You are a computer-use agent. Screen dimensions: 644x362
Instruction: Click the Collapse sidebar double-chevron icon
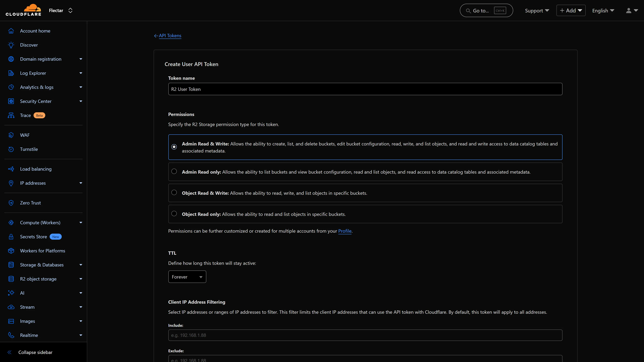pos(10,352)
